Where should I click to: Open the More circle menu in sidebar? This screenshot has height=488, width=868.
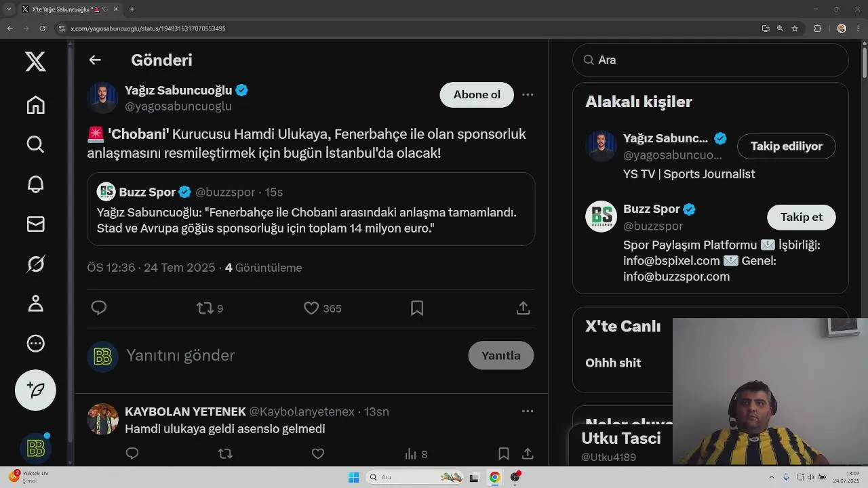pos(35,344)
